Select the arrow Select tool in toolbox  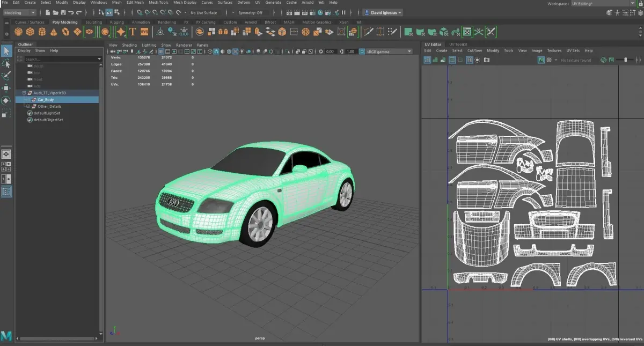point(6,51)
